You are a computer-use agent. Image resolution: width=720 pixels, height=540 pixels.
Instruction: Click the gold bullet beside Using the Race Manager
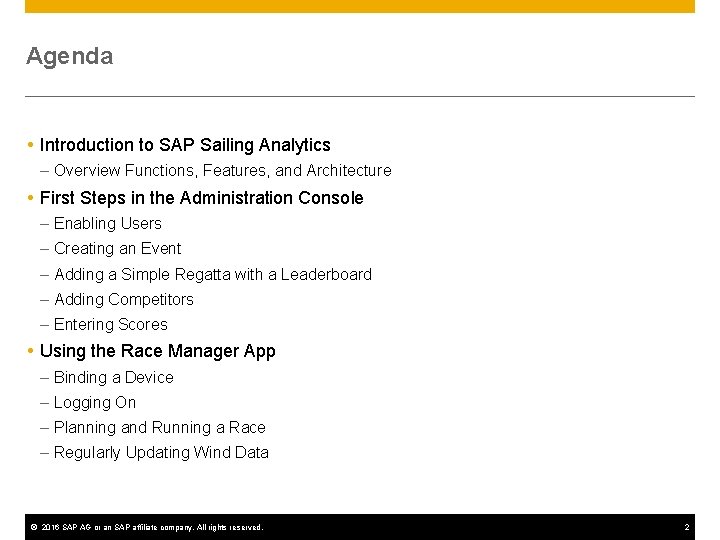click(x=31, y=351)
